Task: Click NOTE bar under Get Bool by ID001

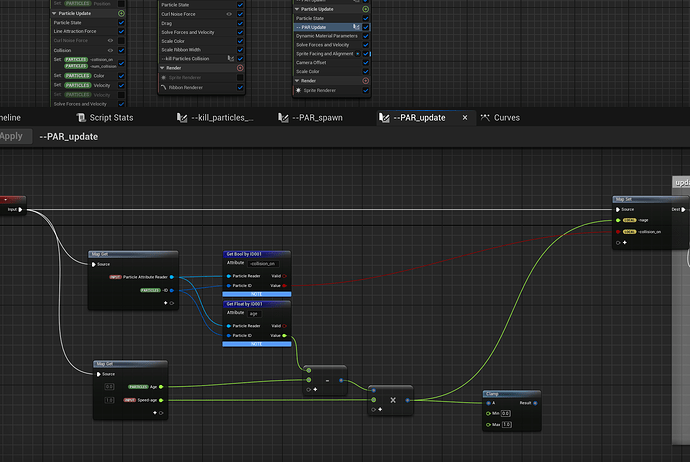Action: 257,294
